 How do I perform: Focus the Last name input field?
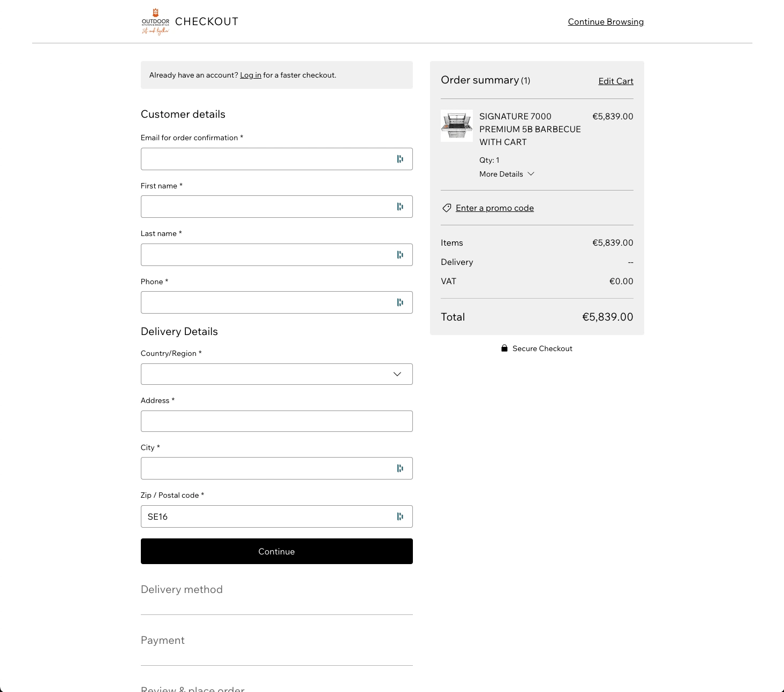pos(276,255)
